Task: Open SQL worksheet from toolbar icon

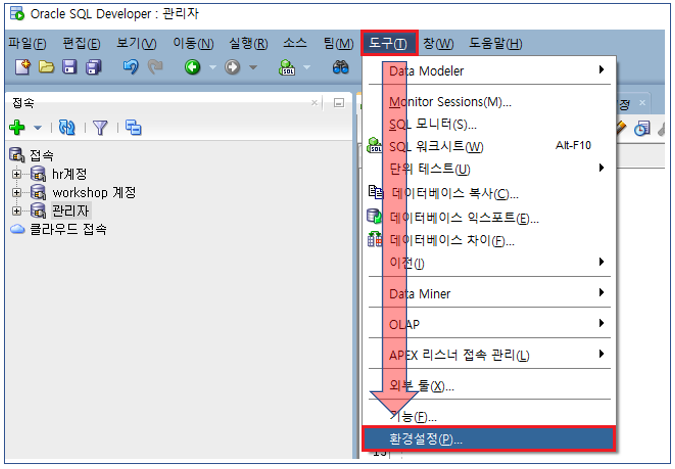Action: pyautogui.click(x=287, y=67)
